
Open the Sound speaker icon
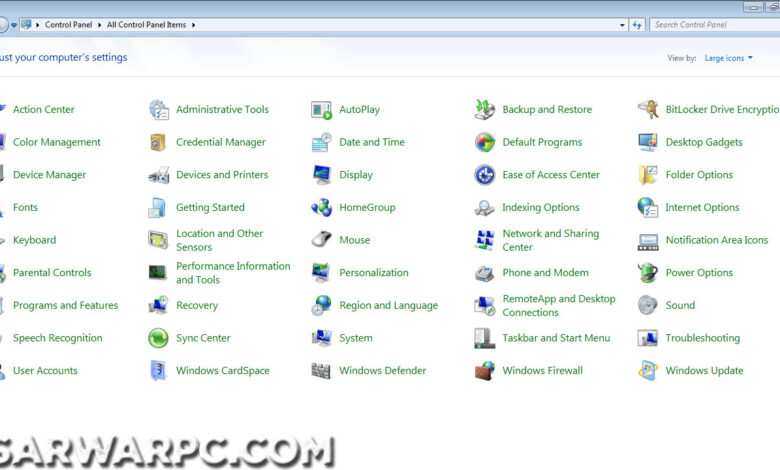648,305
